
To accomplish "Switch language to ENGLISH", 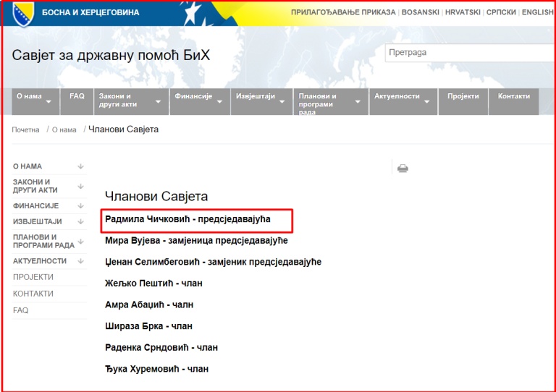I will point(537,12).
